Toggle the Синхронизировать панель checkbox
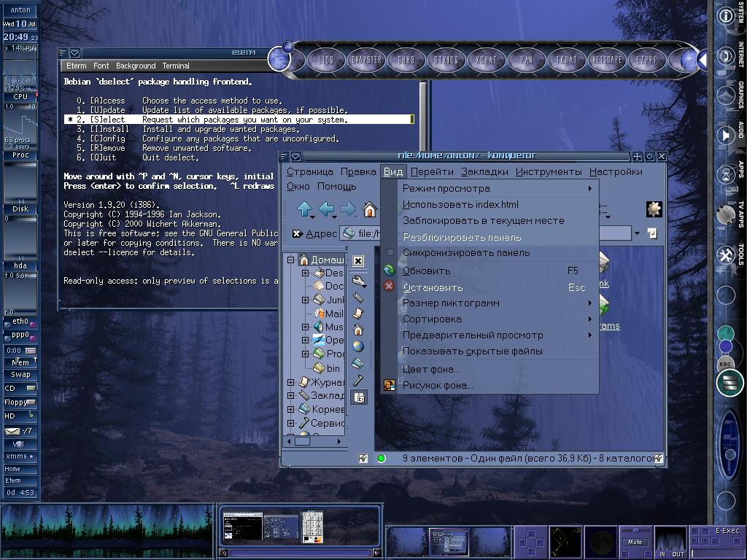 [x=390, y=253]
